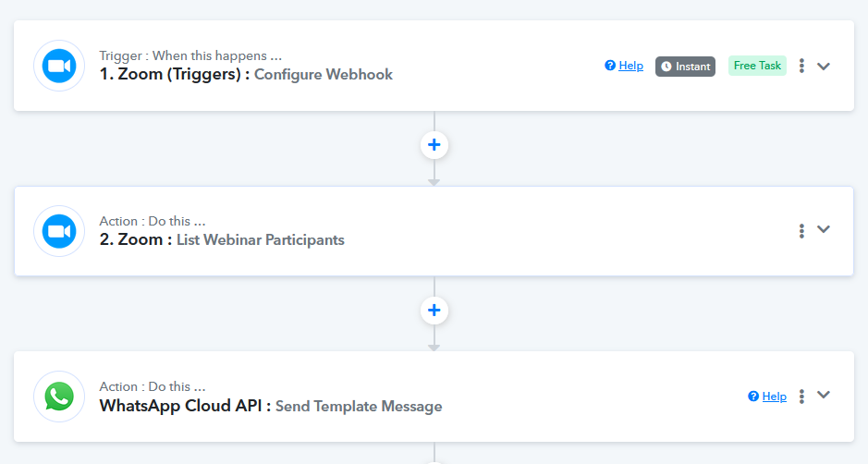The image size is (868, 464).
Task: Click the Free Task badge
Action: [x=757, y=66]
